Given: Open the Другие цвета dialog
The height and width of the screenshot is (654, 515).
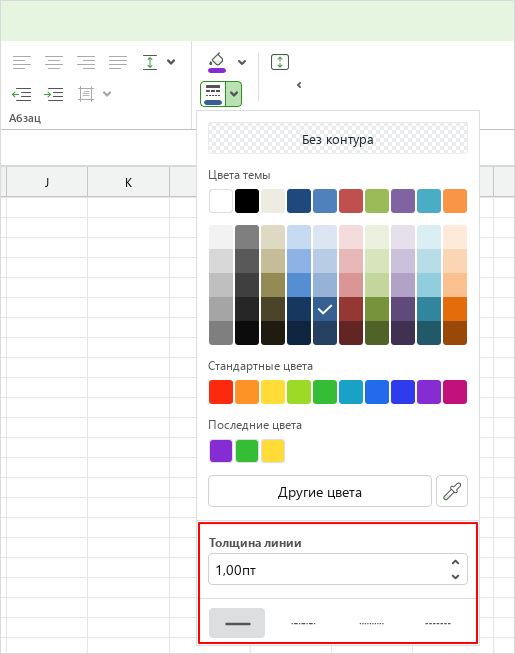Looking at the screenshot, I should click(x=320, y=491).
